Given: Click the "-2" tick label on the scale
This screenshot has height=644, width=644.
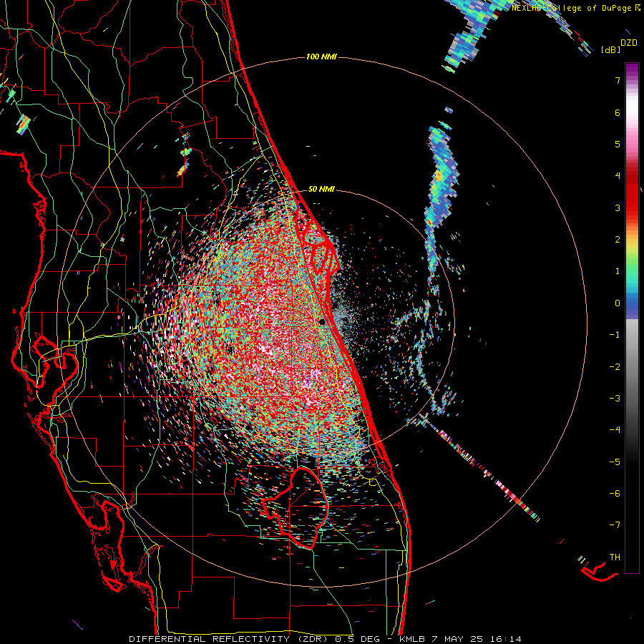Looking at the screenshot, I should tap(615, 367).
